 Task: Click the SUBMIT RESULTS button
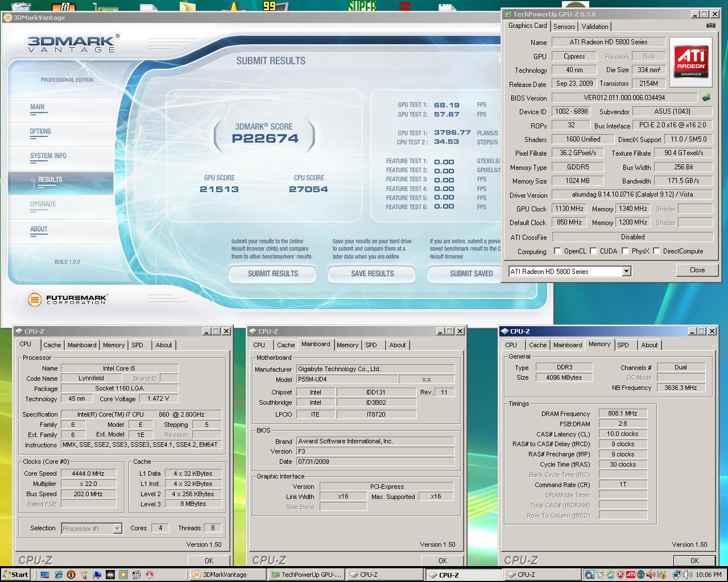click(272, 273)
